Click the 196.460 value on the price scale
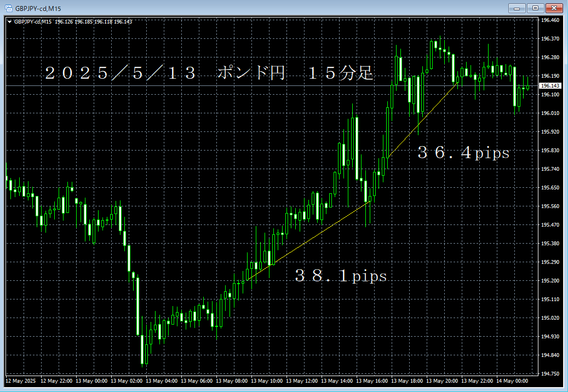This screenshot has height=392, width=568. [x=549, y=20]
